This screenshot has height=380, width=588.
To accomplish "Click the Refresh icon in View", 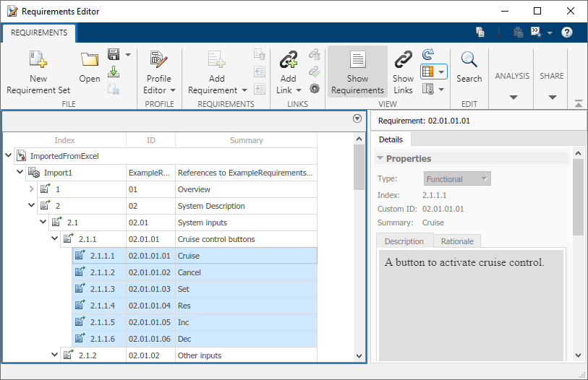I will click(428, 55).
